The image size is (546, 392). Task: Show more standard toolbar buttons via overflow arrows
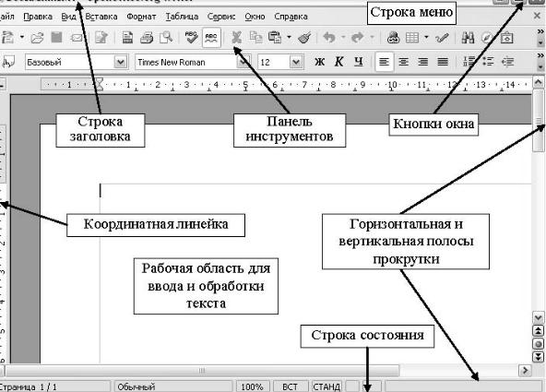540,31
